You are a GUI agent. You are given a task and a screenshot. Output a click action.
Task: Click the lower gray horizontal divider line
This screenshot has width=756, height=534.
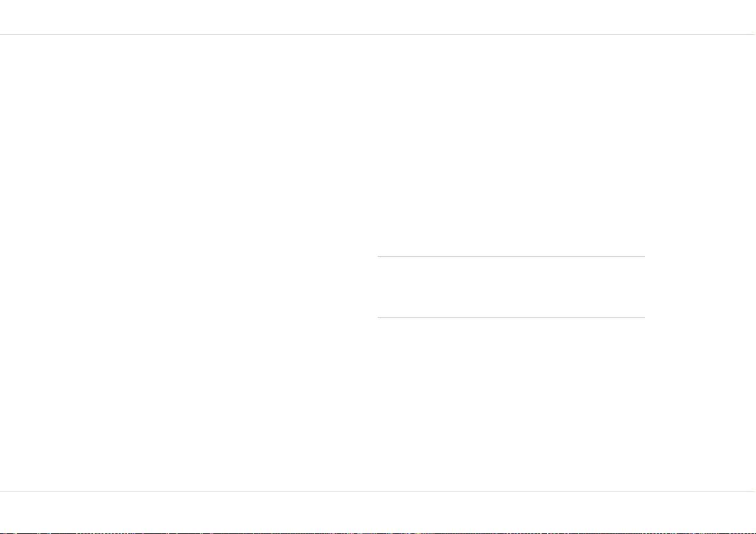tap(511, 317)
